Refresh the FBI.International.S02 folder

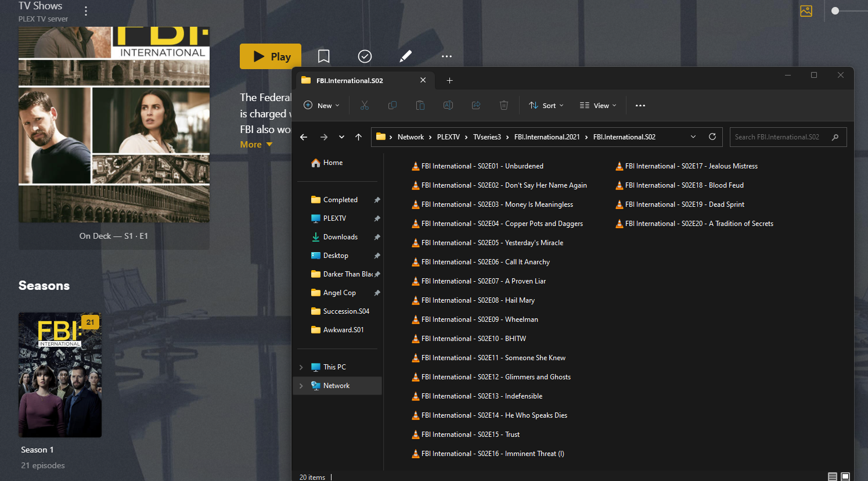712,137
